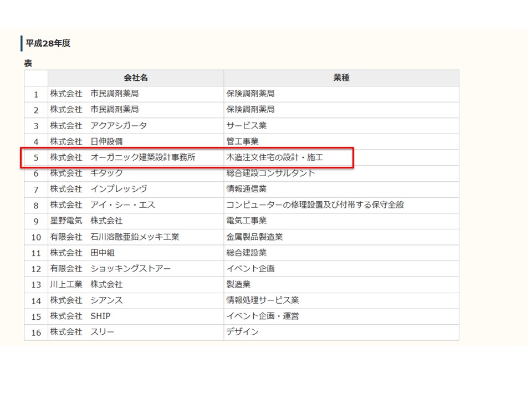Select company オーガニック建築設計事務所
The image size is (532, 399).
tap(143, 157)
